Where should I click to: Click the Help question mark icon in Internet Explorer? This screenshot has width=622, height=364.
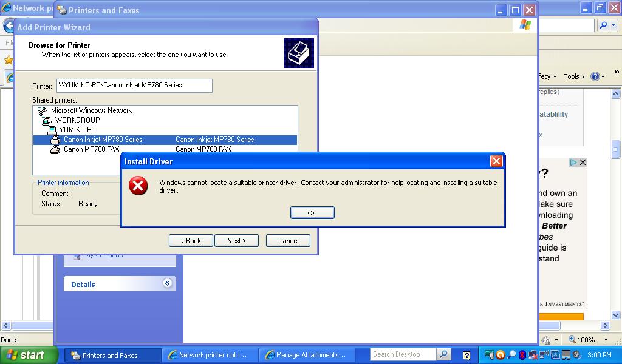coord(595,76)
